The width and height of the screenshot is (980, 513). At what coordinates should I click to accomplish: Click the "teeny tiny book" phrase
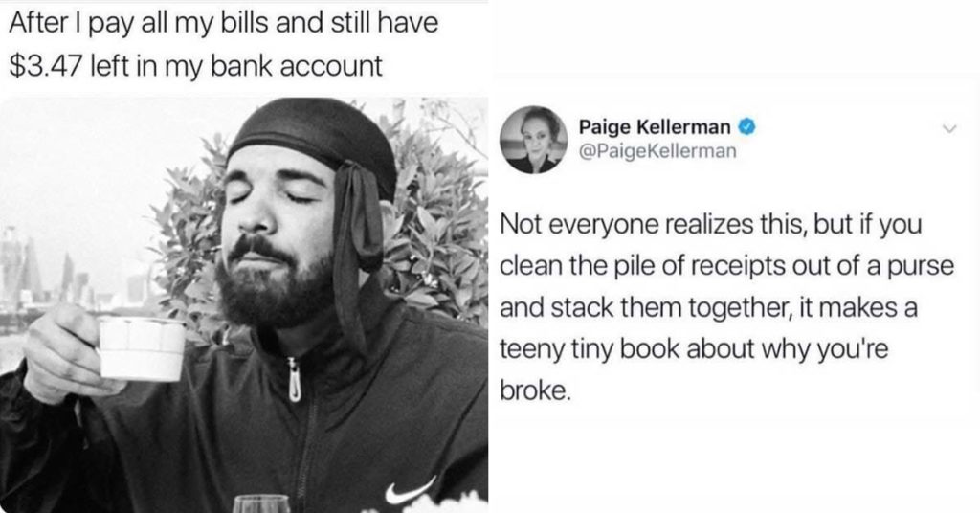tap(590, 348)
